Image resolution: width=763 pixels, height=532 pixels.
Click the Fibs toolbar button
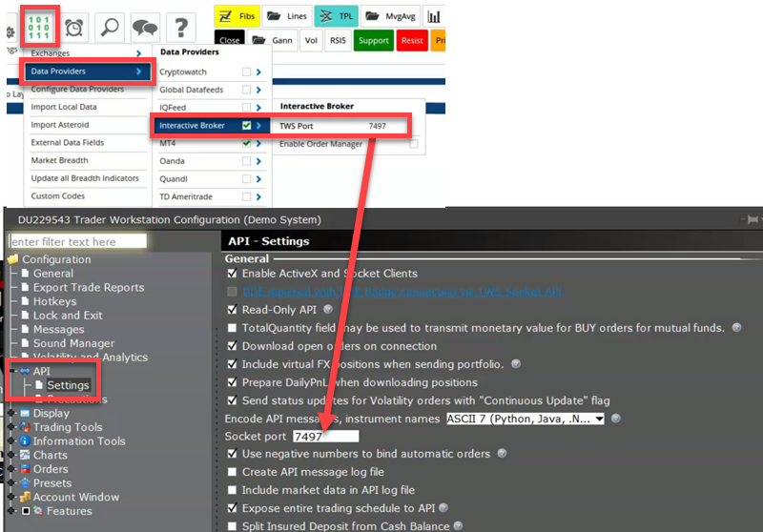237,16
